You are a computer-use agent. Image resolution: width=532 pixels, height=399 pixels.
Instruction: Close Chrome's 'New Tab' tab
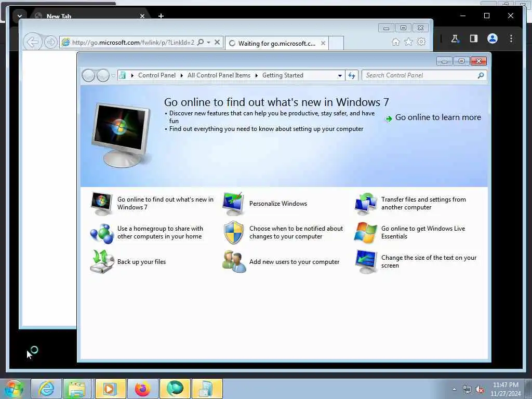point(142,16)
